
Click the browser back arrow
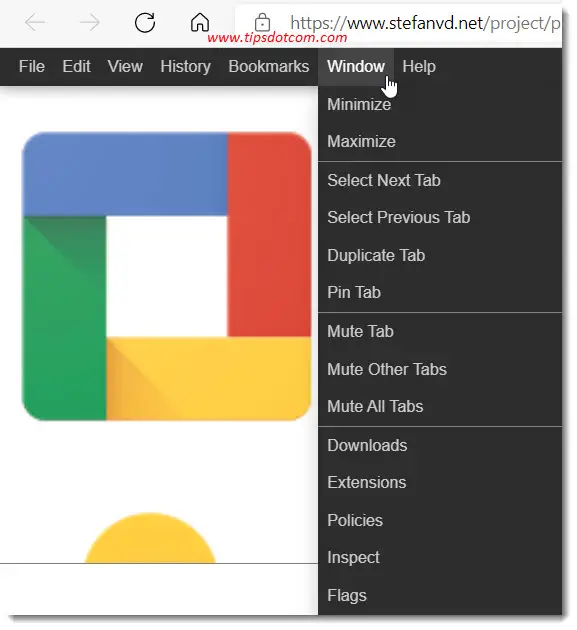coord(35,22)
